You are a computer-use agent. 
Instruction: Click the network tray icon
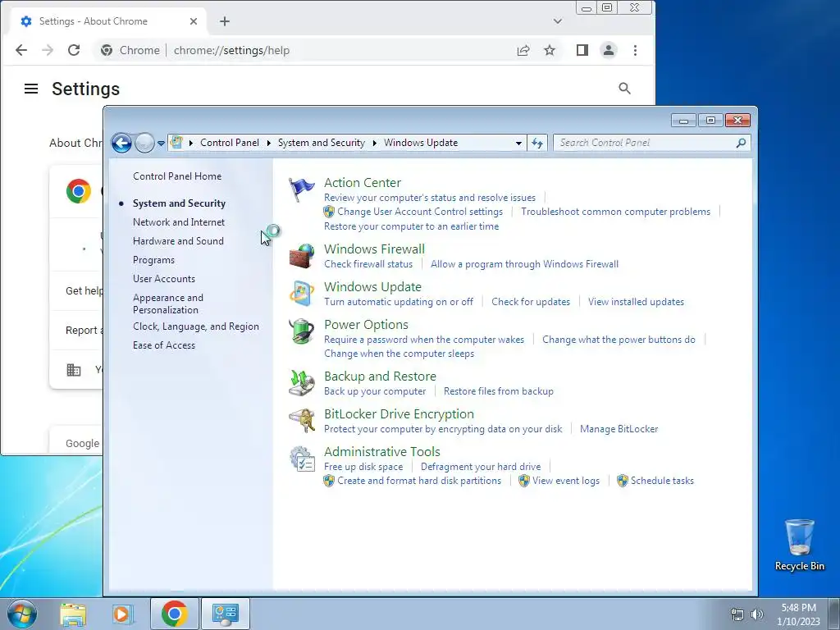(x=737, y=614)
